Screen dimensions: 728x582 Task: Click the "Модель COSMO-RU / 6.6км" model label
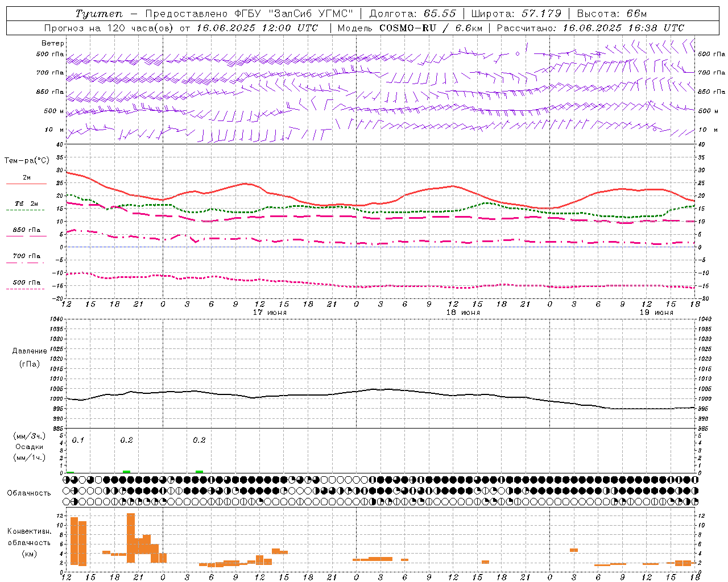click(x=409, y=28)
